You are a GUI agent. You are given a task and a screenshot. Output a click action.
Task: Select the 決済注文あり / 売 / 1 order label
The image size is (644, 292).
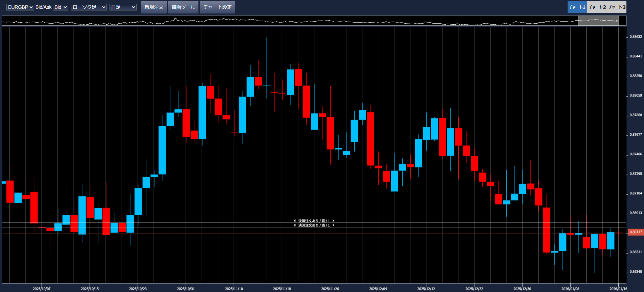(314, 225)
